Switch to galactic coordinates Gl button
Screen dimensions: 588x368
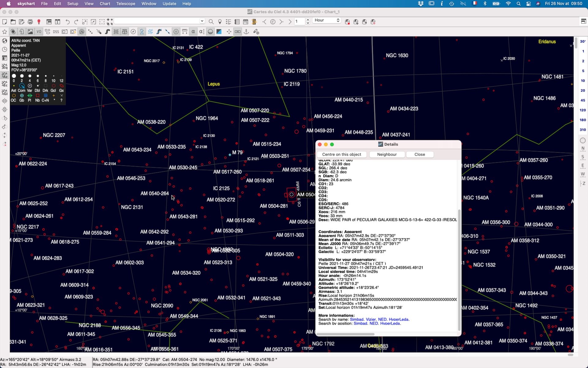tap(5, 92)
